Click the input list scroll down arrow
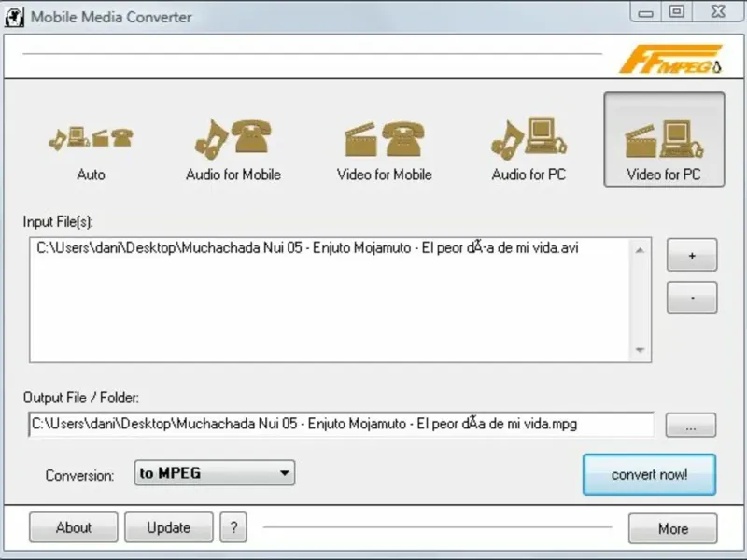The width and height of the screenshot is (747, 560). 640,350
